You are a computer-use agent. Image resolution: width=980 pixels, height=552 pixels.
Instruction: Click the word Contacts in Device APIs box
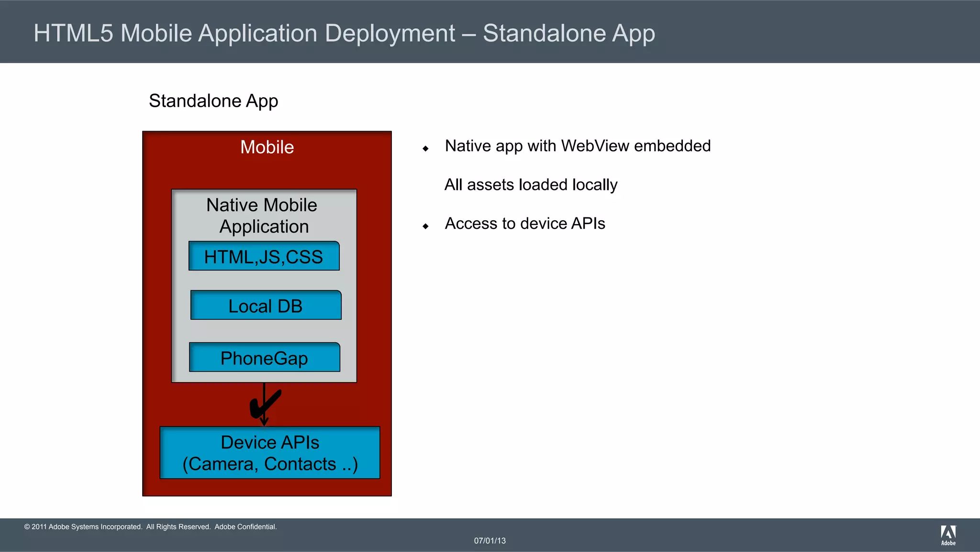coord(300,464)
